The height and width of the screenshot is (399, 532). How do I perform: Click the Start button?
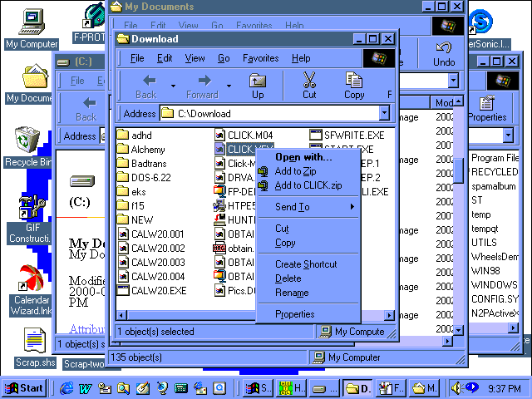(24, 388)
